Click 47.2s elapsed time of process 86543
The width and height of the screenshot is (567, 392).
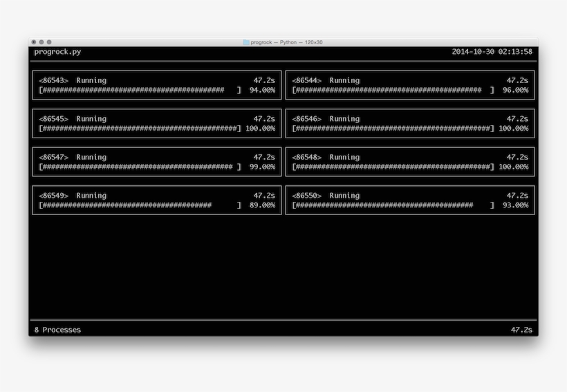click(264, 80)
